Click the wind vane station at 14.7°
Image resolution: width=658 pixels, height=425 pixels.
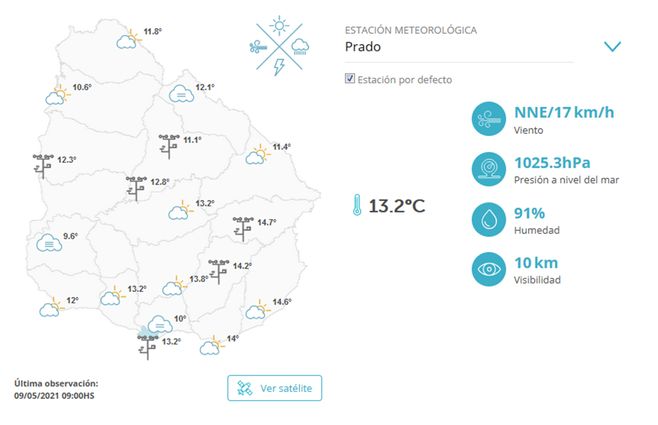(x=243, y=228)
